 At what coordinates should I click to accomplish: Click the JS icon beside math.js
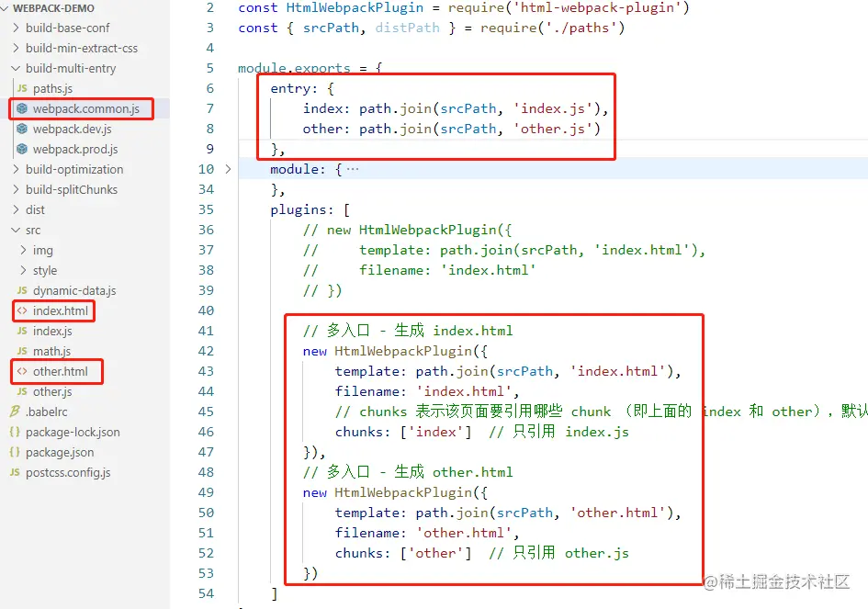[x=22, y=351]
